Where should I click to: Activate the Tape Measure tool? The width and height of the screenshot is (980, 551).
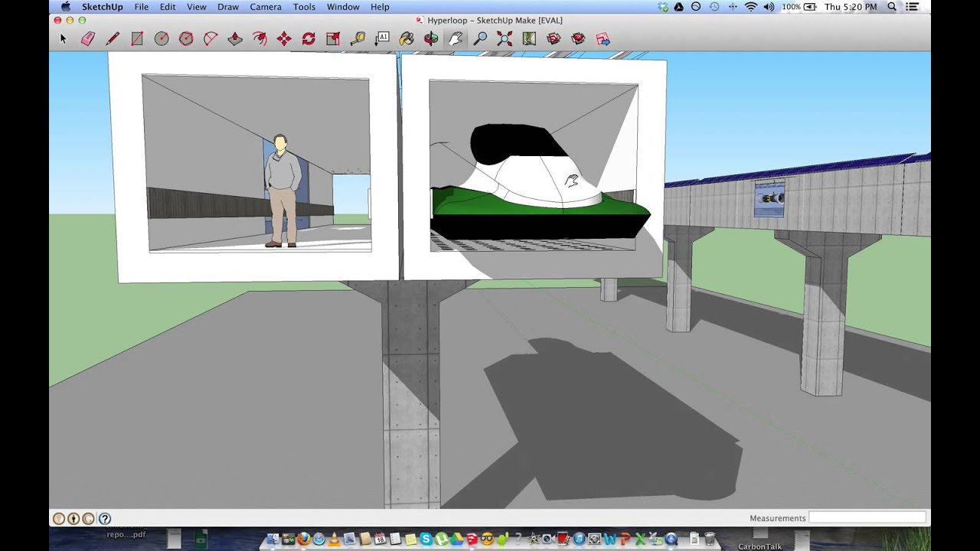(358, 38)
